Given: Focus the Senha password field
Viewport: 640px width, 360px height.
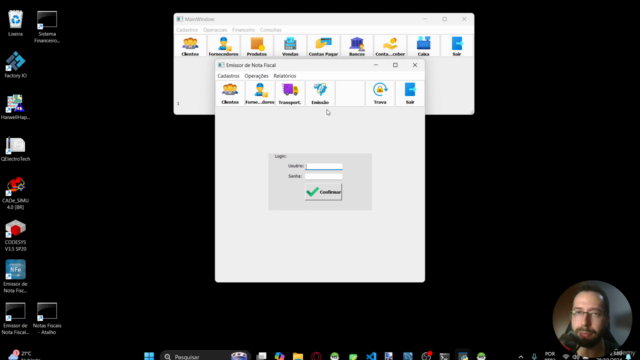Looking at the screenshot, I should point(324,176).
